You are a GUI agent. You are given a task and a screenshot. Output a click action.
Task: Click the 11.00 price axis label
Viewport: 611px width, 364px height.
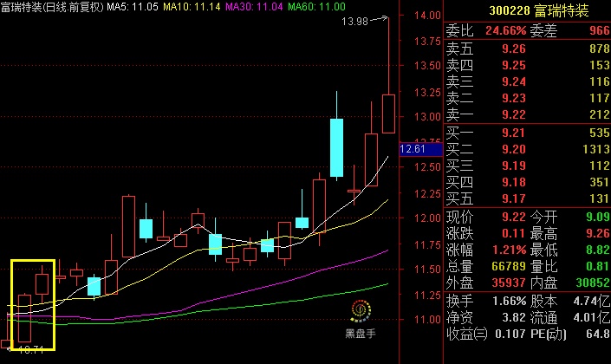427,320
